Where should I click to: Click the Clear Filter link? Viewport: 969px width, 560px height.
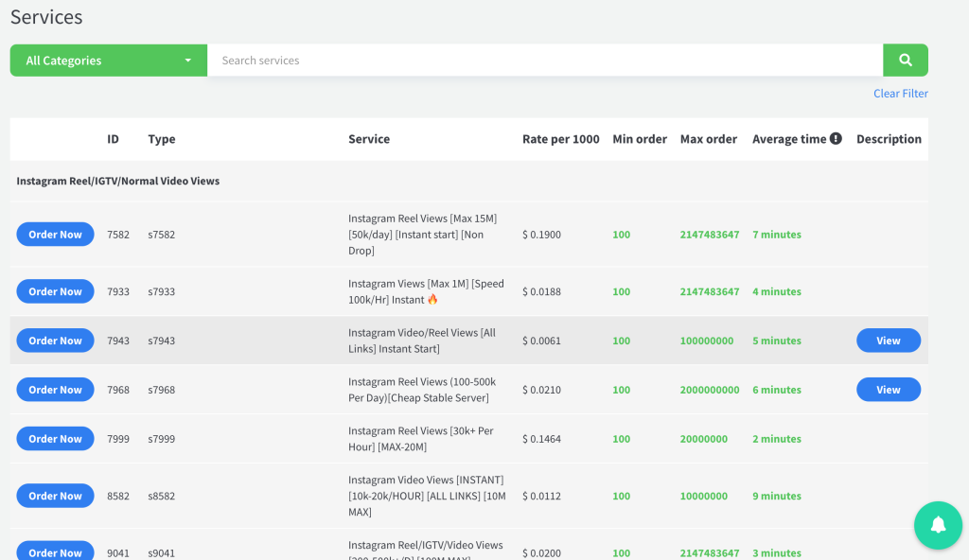click(x=900, y=94)
